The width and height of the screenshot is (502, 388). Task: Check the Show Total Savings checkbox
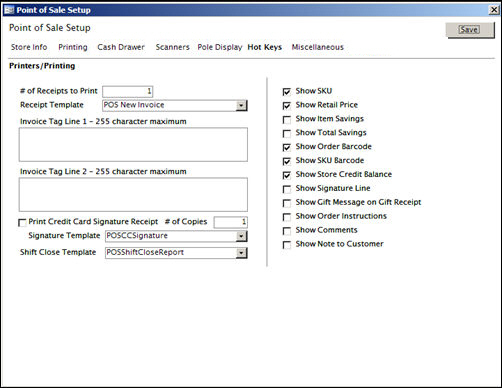[x=287, y=134]
